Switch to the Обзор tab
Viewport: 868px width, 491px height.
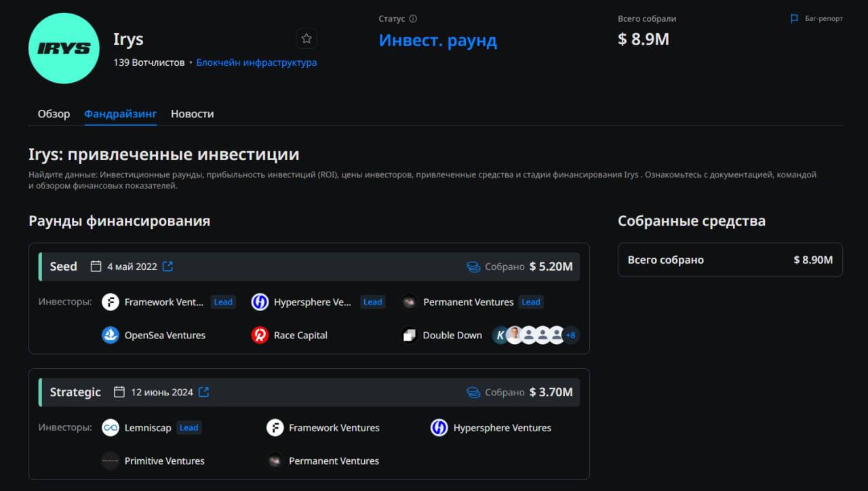click(54, 114)
